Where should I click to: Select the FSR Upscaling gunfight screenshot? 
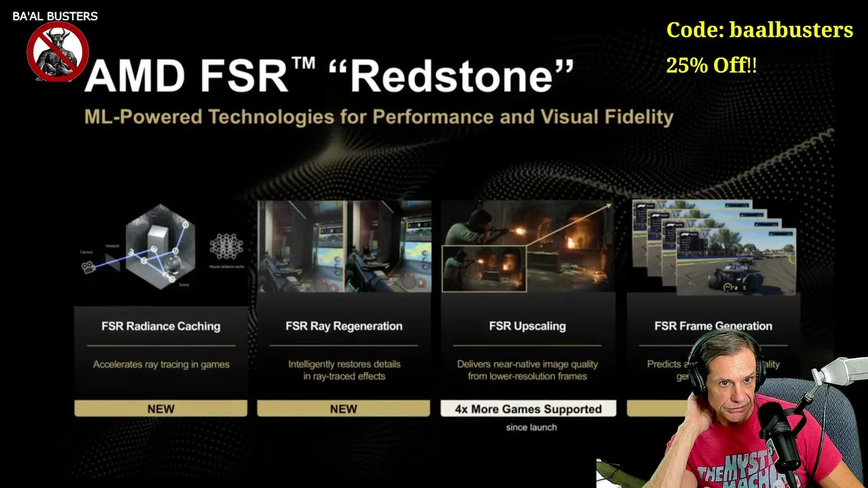click(528, 247)
